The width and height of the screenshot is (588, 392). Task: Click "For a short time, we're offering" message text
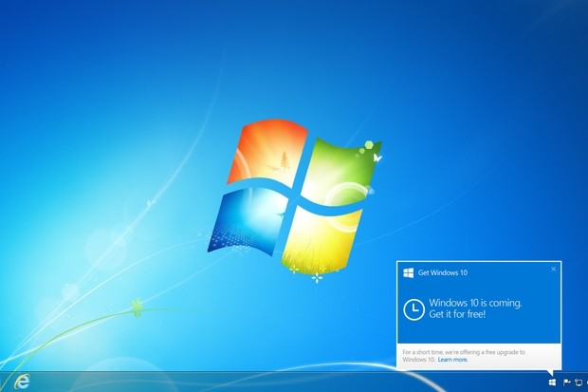click(464, 356)
